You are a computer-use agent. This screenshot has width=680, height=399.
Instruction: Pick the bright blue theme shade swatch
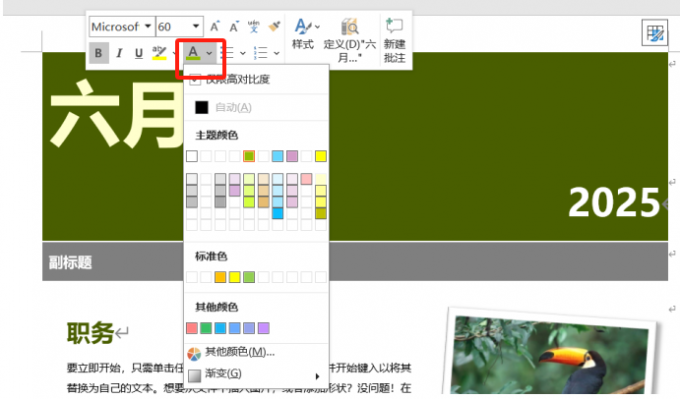click(278, 213)
